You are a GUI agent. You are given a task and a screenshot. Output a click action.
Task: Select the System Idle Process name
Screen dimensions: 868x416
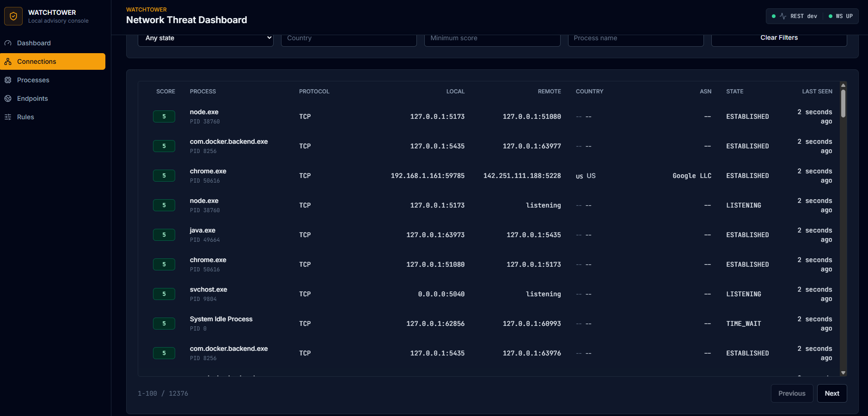pos(221,319)
